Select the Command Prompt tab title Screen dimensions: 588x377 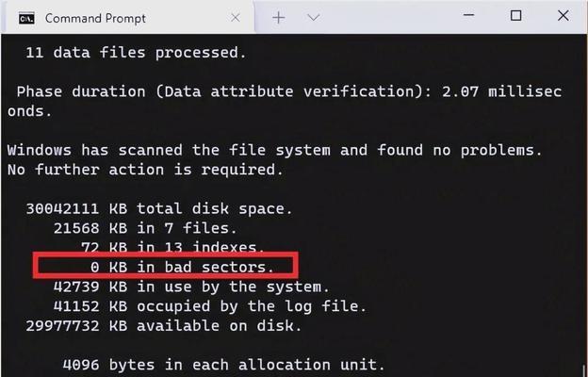pos(95,19)
